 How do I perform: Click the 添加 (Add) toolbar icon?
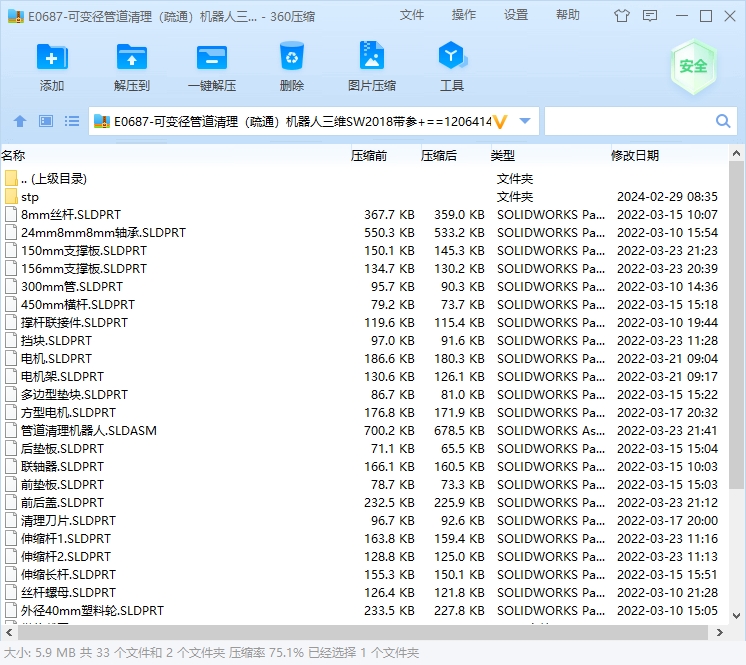pyautogui.click(x=52, y=57)
